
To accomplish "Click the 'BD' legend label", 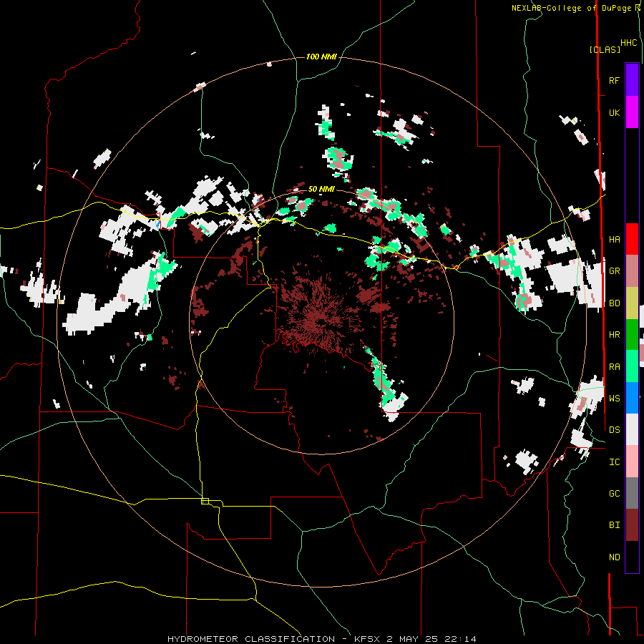I will coord(614,303).
